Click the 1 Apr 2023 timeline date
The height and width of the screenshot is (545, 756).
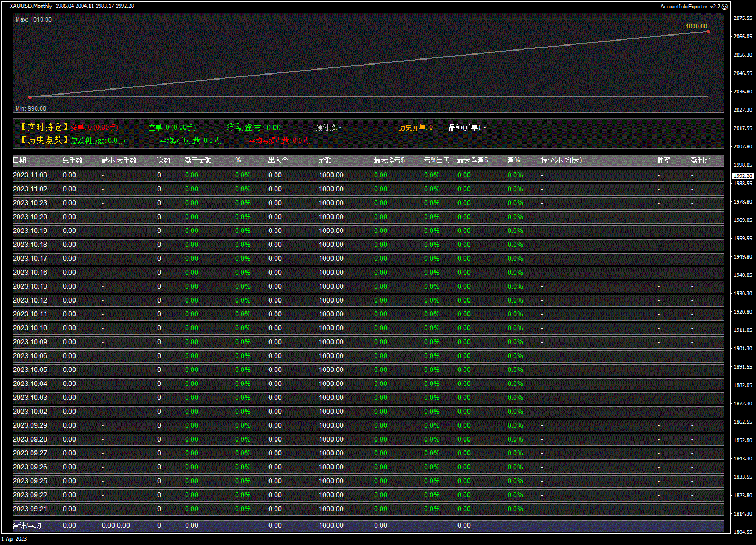click(x=14, y=538)
